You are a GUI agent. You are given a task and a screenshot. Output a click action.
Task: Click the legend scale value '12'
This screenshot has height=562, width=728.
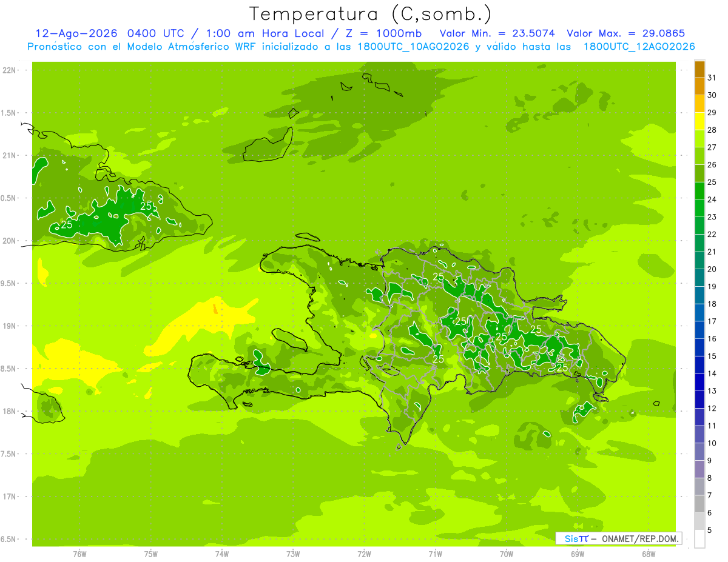tap(712, 409)
